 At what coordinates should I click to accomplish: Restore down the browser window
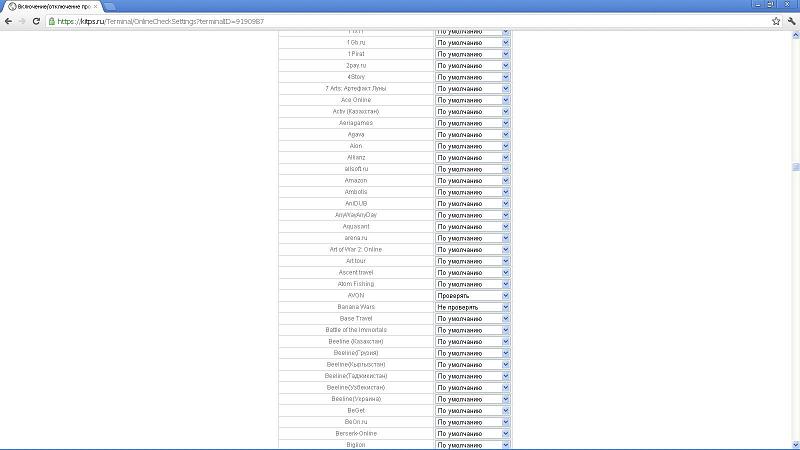click(x=770, y=4)
